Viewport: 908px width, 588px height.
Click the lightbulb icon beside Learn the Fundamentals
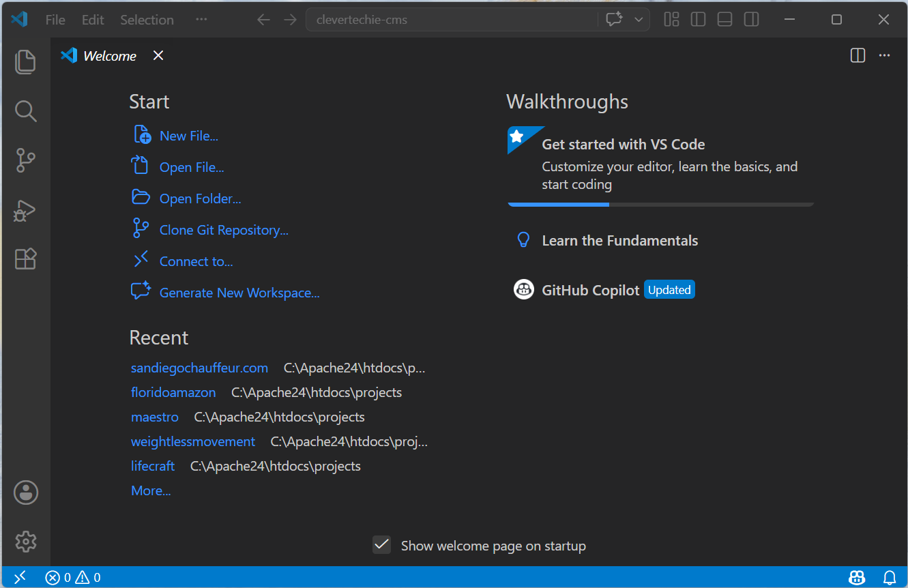point(523,239)
